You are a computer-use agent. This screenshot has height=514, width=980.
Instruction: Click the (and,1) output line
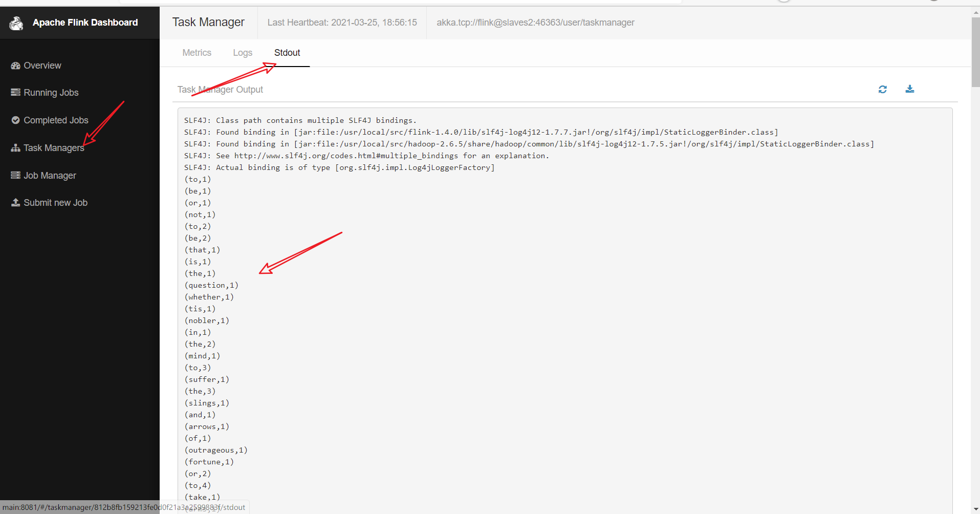click(200, 415)
